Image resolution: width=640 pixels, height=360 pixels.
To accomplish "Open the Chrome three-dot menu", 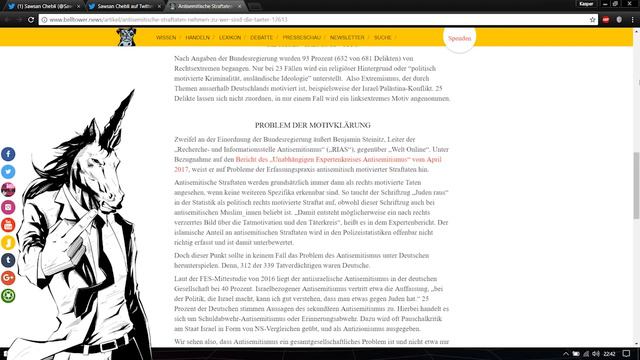I will 633,19.
